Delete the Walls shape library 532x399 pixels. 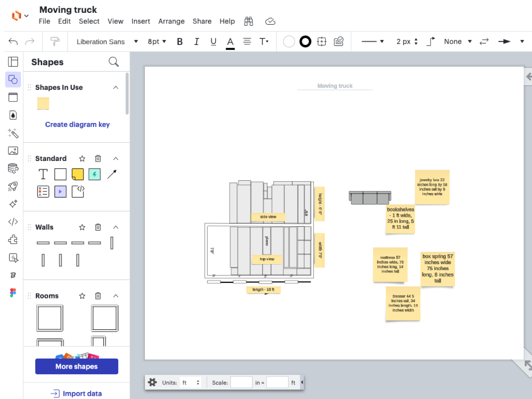98,227
